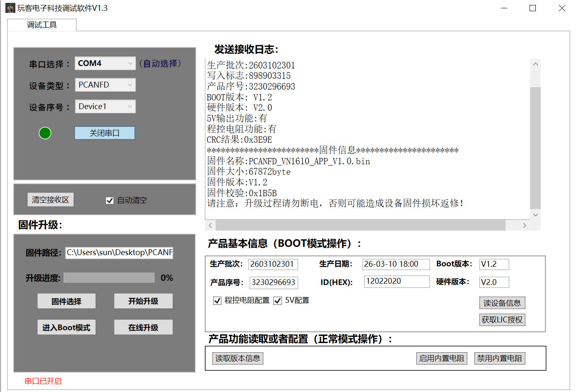
Task: Switch to the 调试工具 tab
Action: (x=42, y=25)
